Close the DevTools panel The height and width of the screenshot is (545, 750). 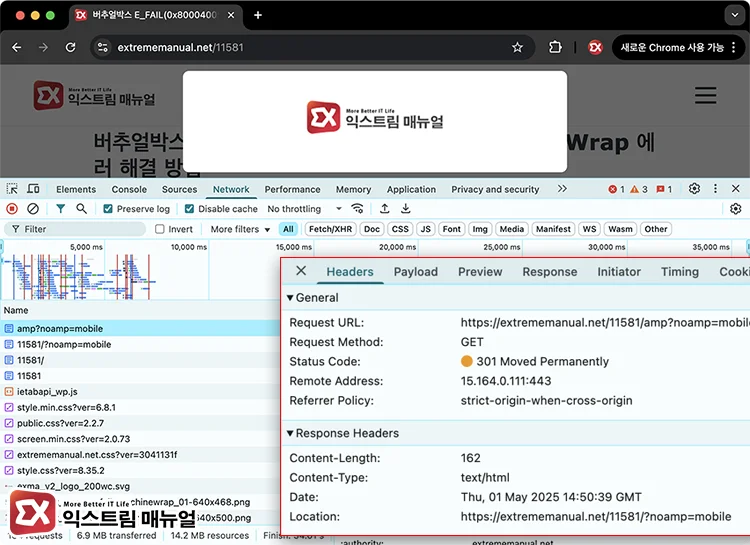(x=736, y=189)
